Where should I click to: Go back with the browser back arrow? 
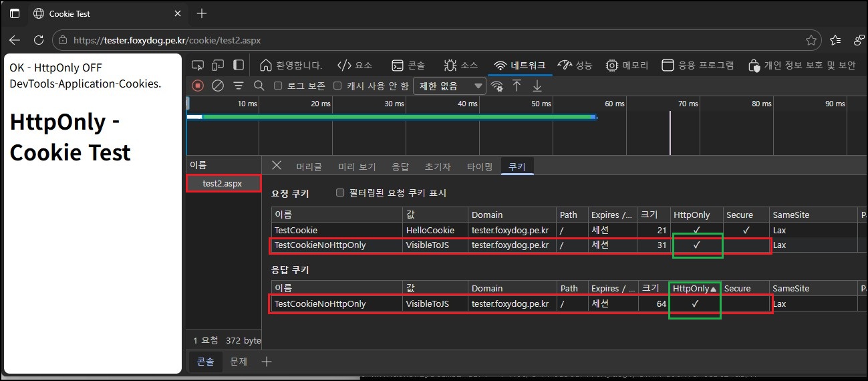pos(15,40)
